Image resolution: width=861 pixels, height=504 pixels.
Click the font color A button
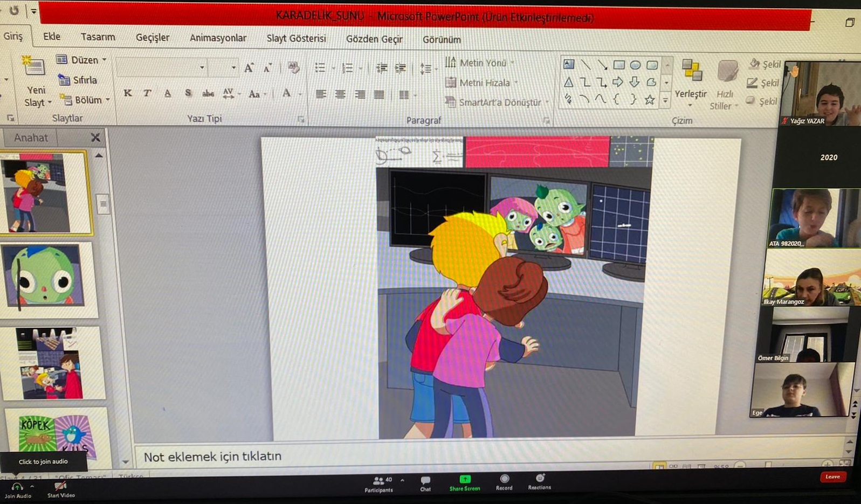pyautogui.click(x=286, y=94)
